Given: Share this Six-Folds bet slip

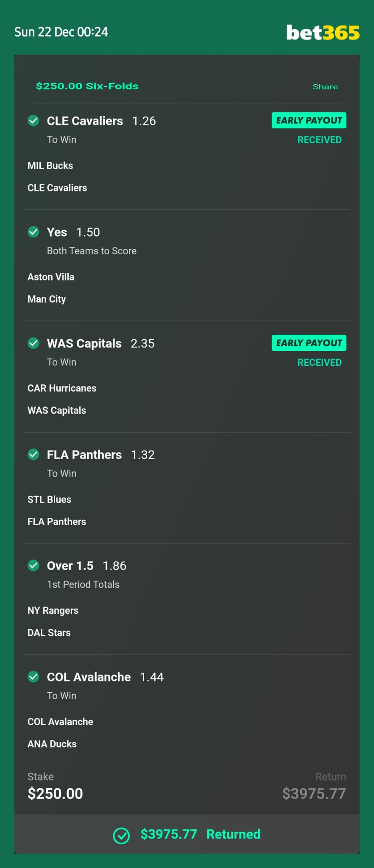Looking at the screenshot, I should tap(325, 86).
